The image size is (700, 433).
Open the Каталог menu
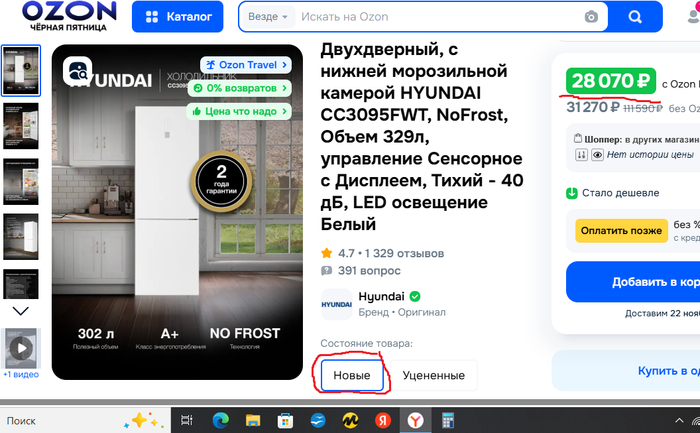(x=178, y=17)
